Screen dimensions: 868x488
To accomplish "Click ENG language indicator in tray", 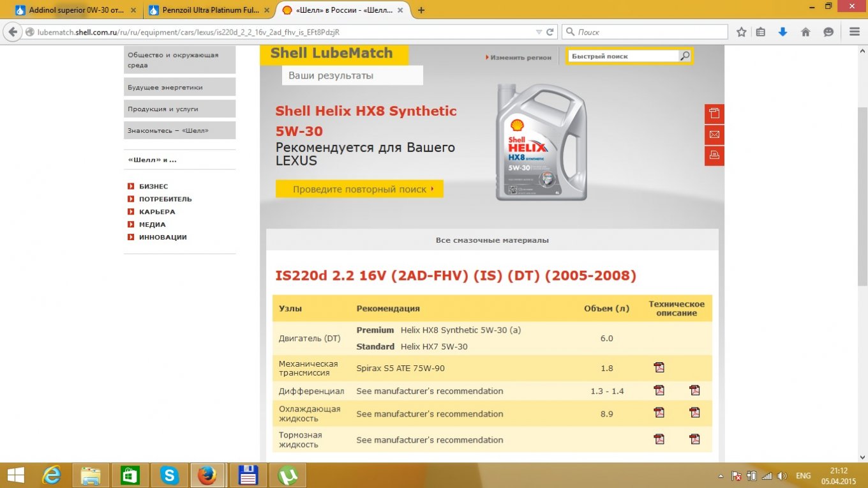I will point(804,476).
